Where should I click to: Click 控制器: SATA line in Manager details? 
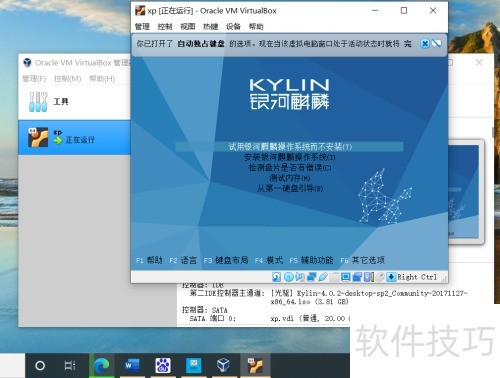click(x=205, y=310)
